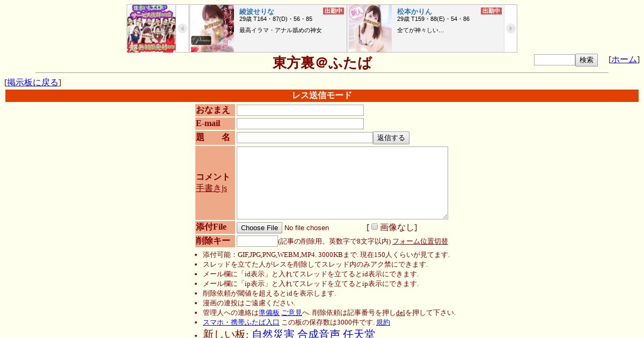Screen dimensions: 644x338
Task: Click the 29歳 T164・87(D)・56・85 stats text
Action: coord(276,19)
